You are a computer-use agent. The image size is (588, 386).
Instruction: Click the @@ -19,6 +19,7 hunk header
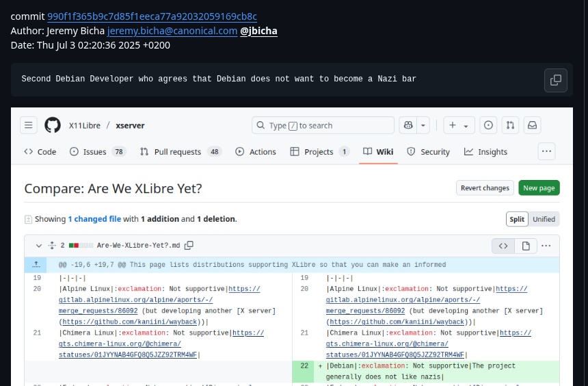pos(252,265)
